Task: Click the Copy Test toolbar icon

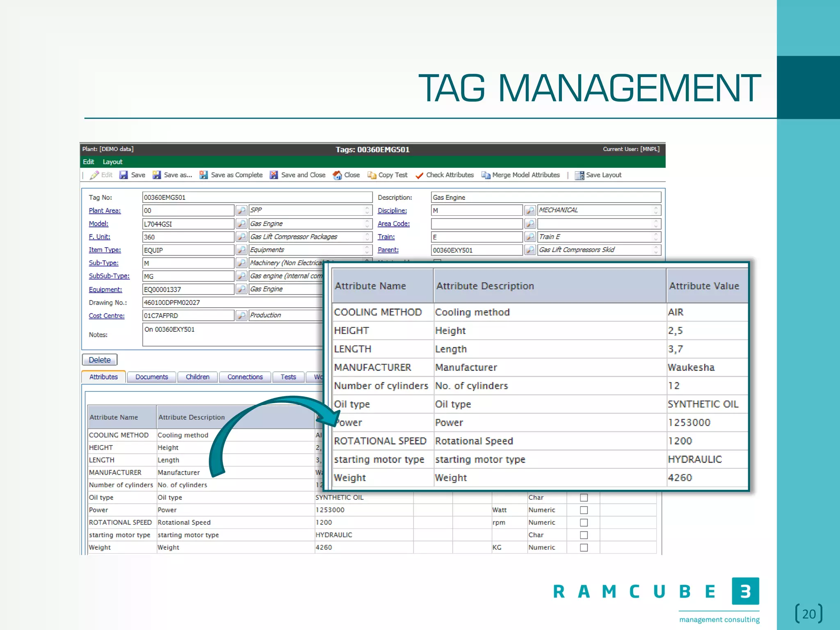Action: [x=372, y=175]
